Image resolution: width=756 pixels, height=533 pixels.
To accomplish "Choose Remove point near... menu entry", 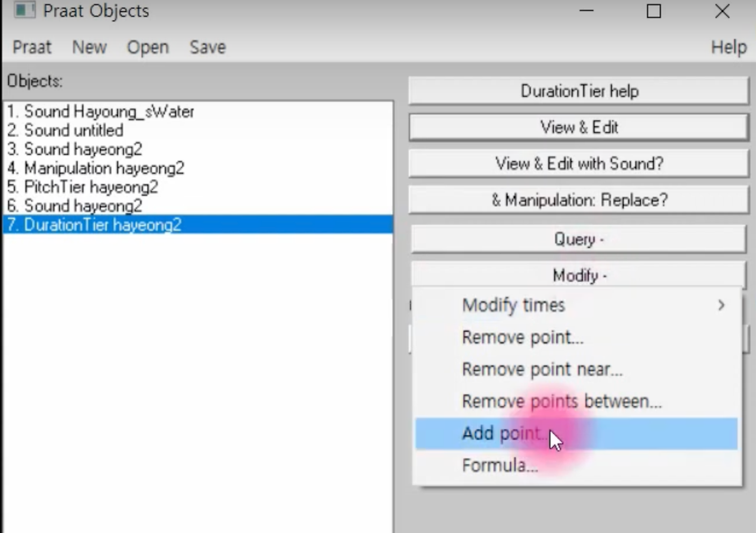I will (x=576, y=369).
